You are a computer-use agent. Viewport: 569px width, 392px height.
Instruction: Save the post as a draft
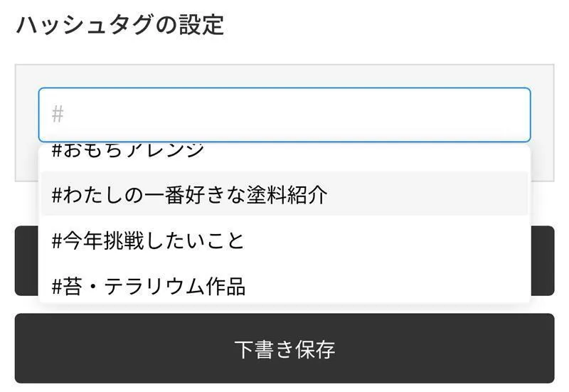(284, 349)
